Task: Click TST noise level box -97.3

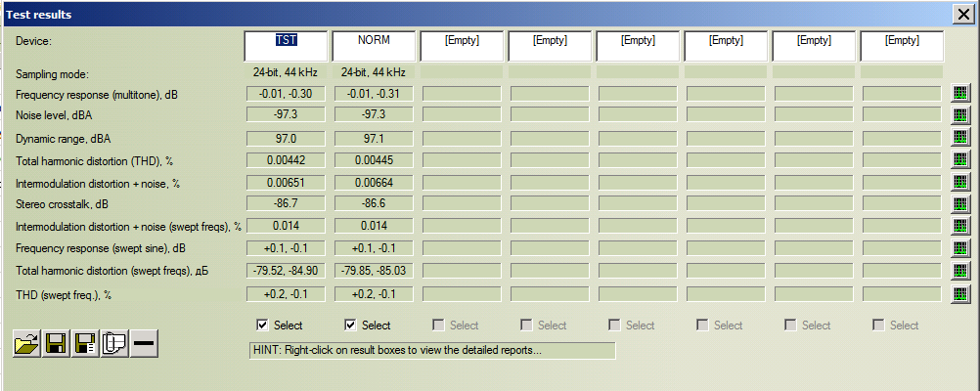Action: pyautogui.click(x=286, y=114)
